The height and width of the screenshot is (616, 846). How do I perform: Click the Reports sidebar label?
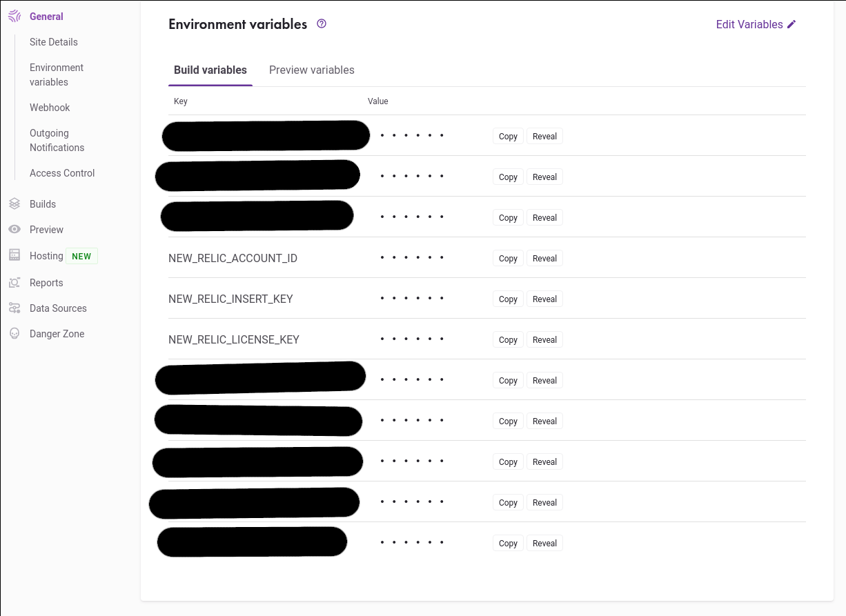pos(46,283)
